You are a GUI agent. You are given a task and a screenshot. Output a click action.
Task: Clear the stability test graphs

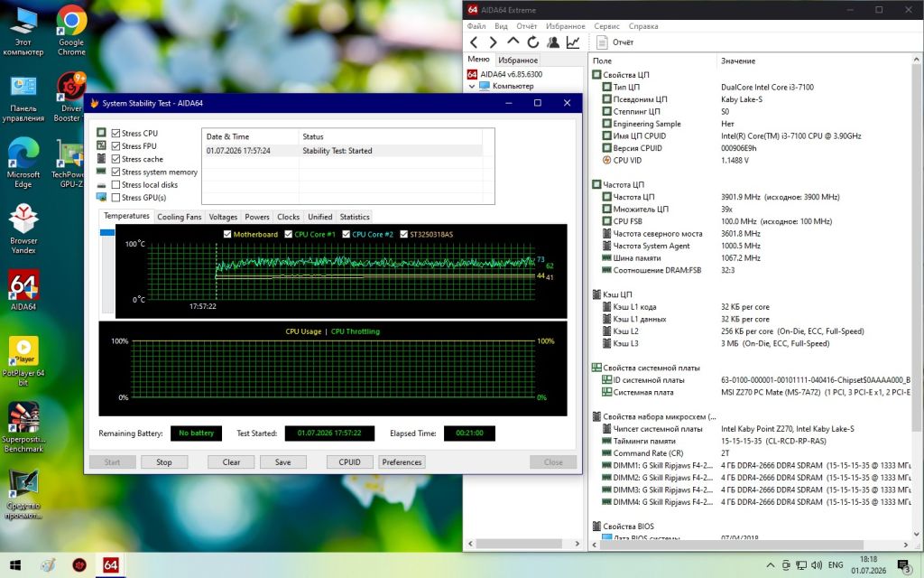coord(231,462)
